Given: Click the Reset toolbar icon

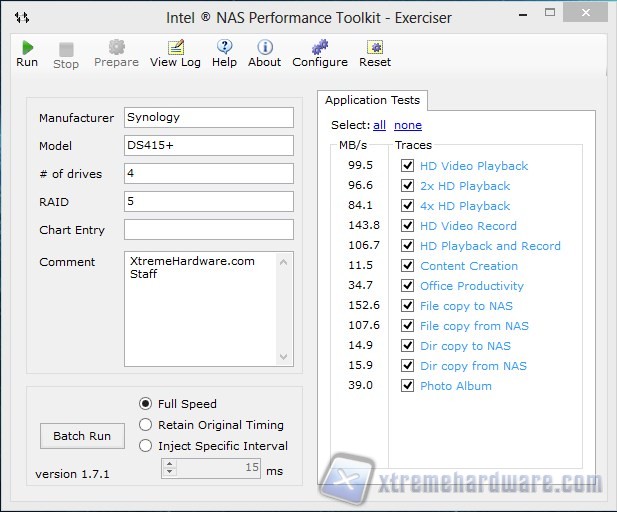Looking at the screenshot, I should point(375,48).
